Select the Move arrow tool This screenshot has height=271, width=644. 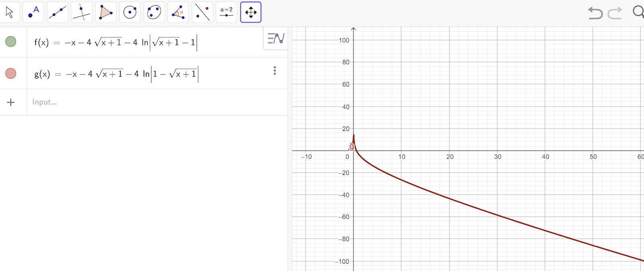[x=10, y=12]
